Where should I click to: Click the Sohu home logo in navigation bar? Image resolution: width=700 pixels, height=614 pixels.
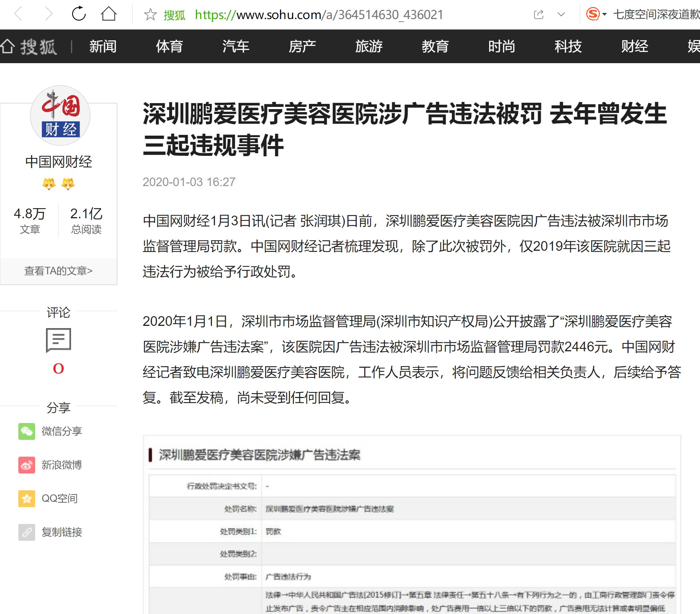click(29, 47)
